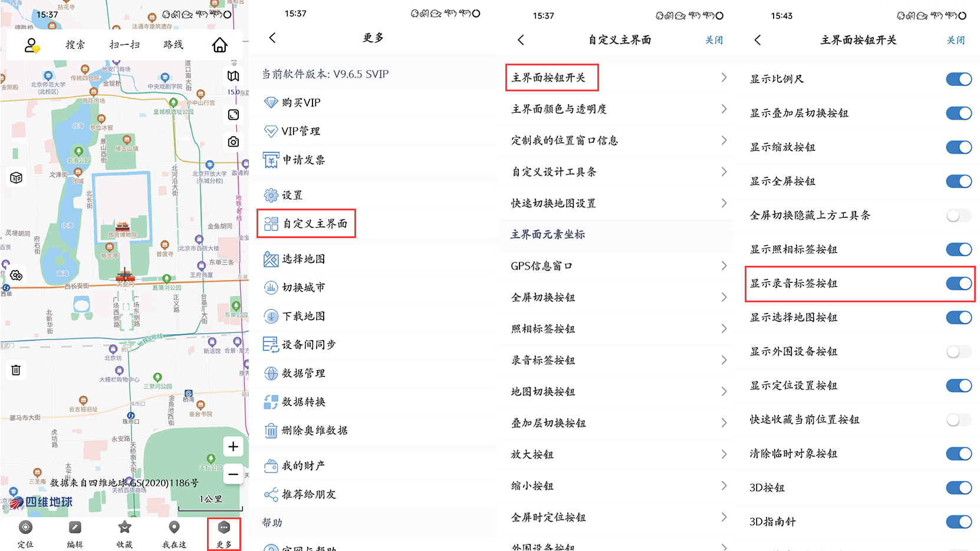Tap the trash icon on map

[16, 370]
